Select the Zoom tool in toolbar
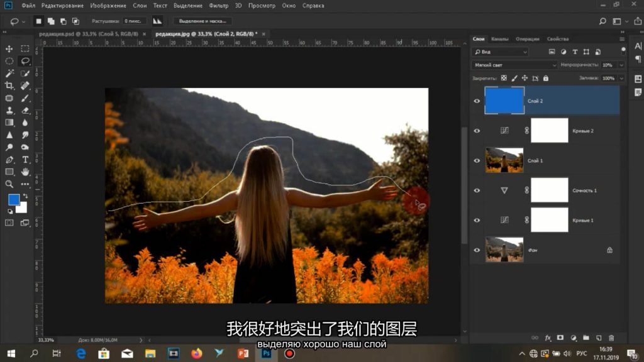The height and width of the screenshot is (362, 644). pyautogui.click(x=9, y=184)
